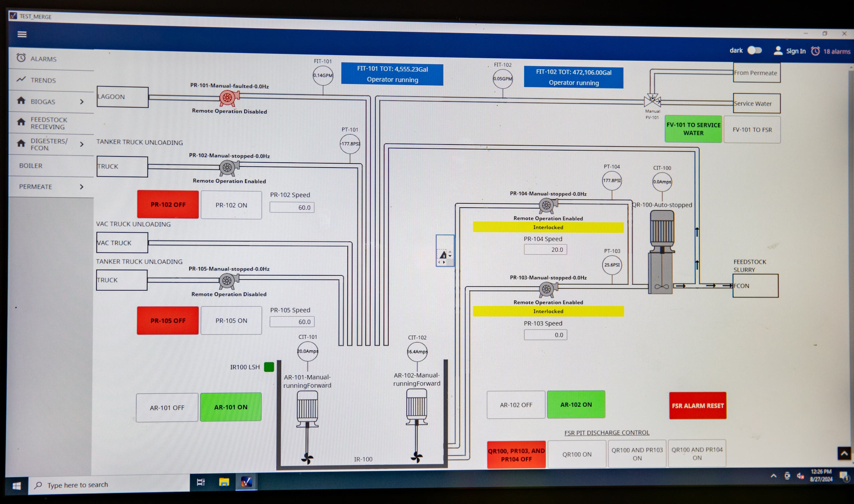Click the QR-100 grinder motor graphic
Image resolution: width=854 pixels, height=504 pixels.
coord(662,252)
